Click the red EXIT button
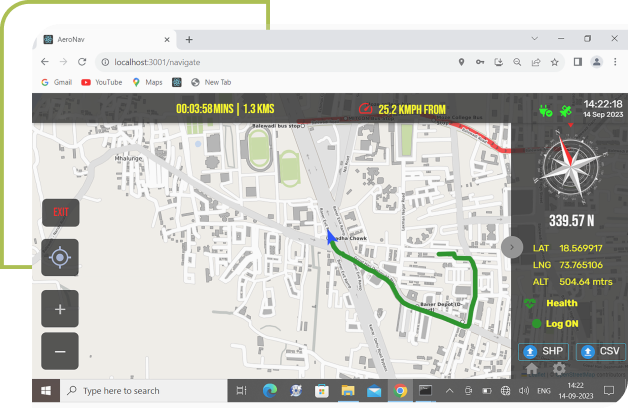The width and height of the screenshot is (628, 408). click(60, 212)
